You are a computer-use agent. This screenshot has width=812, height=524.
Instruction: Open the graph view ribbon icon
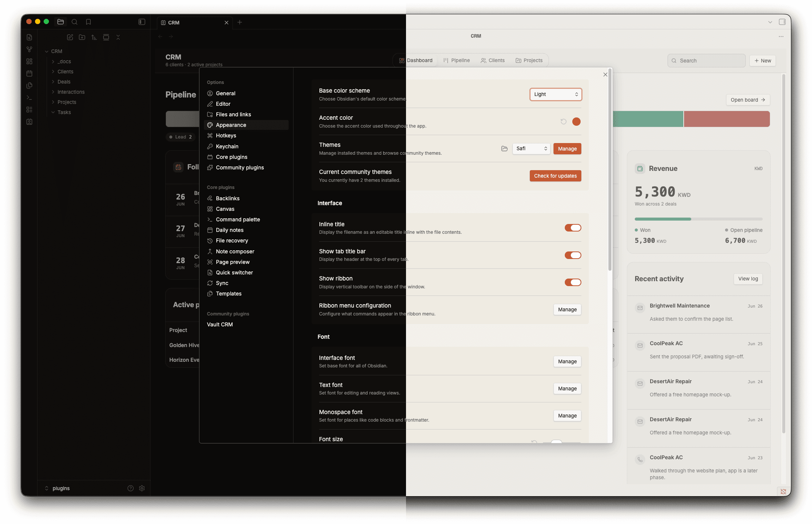[29, 49]
